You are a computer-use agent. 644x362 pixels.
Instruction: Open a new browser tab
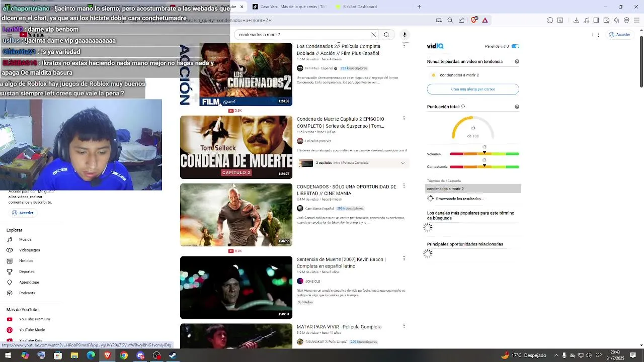coord(419,7)
